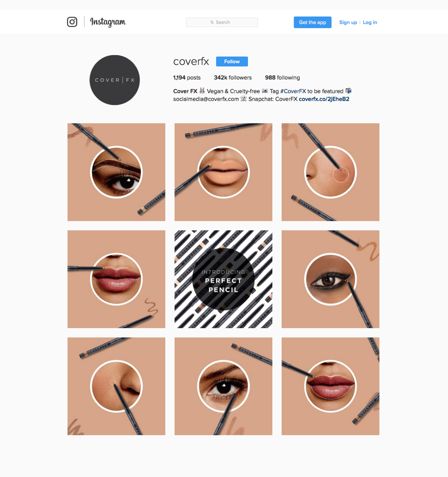Open the nude lips post thumbnail
448x477 pixels.
pos(223,172)
